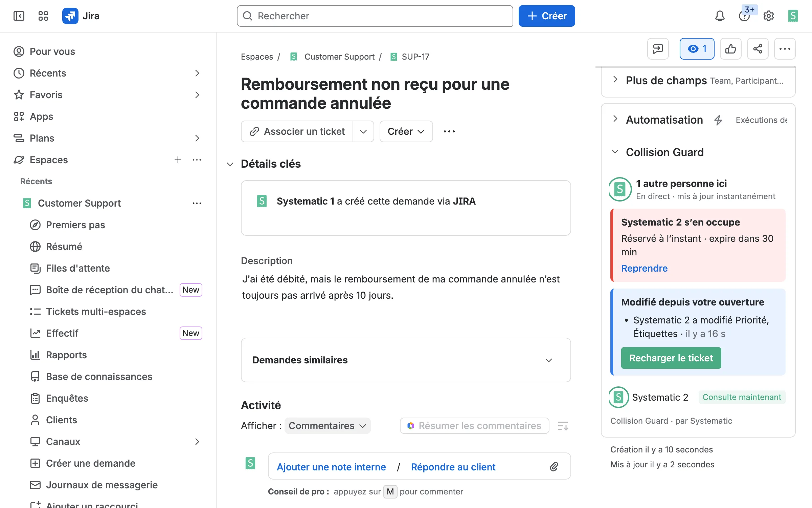Open Résumé in the sidebar
812x508 pixels.
click(x=64, y=247)
